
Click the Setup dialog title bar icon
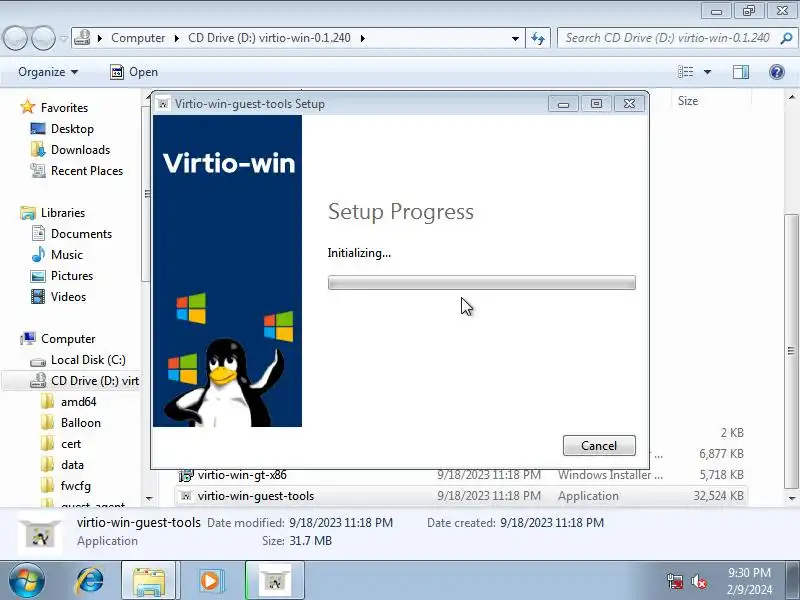(163, 104)
